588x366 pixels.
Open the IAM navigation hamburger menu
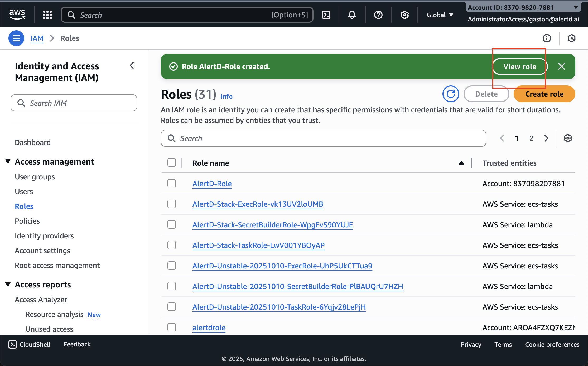point(16,38)
